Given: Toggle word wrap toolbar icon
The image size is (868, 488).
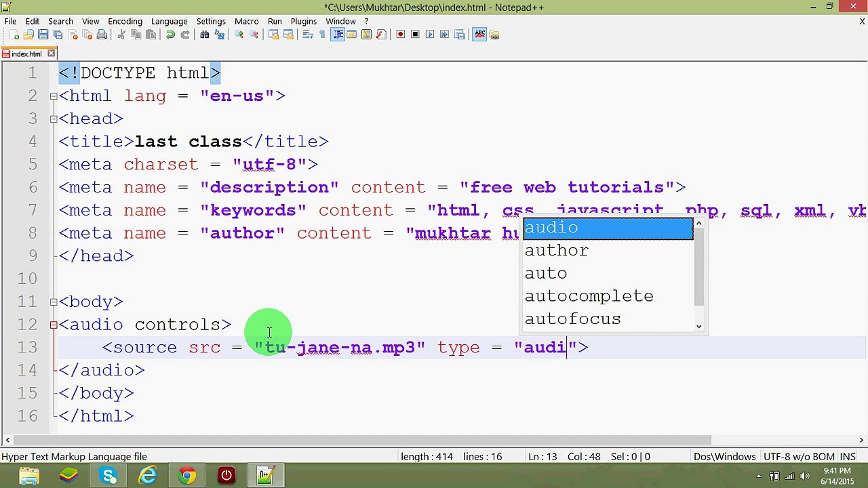Looking at the screenshot, I should [x=308, y=35].
